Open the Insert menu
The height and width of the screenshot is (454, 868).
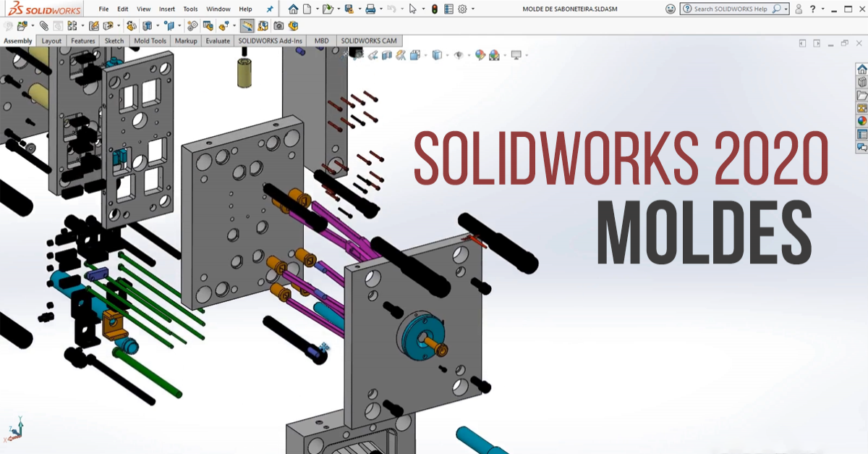pos(166,9)
